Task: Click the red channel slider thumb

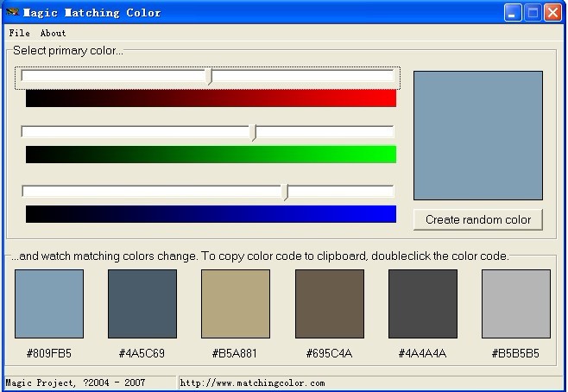Action: [209, 76]
